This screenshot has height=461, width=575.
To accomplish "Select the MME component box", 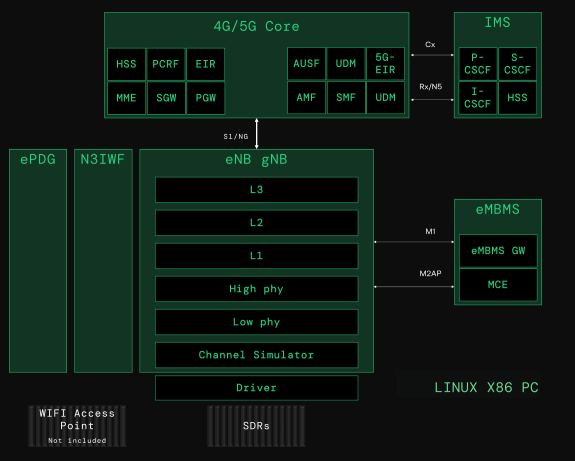I will point(126,98).
